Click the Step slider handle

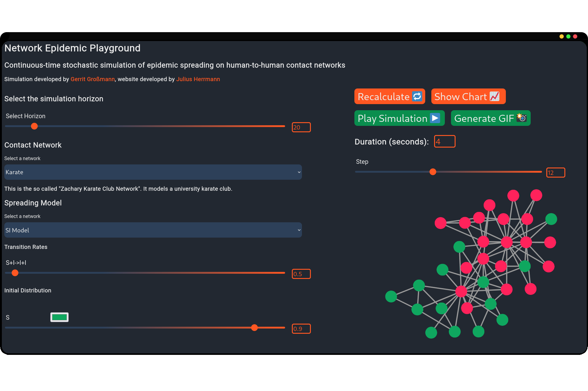point(433,172)
